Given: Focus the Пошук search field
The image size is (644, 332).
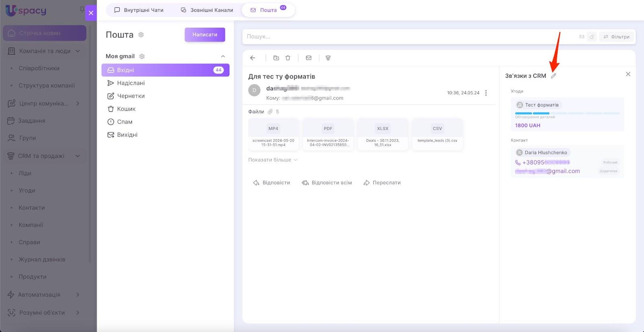Looking at the screenshot, I should point(411,37).
